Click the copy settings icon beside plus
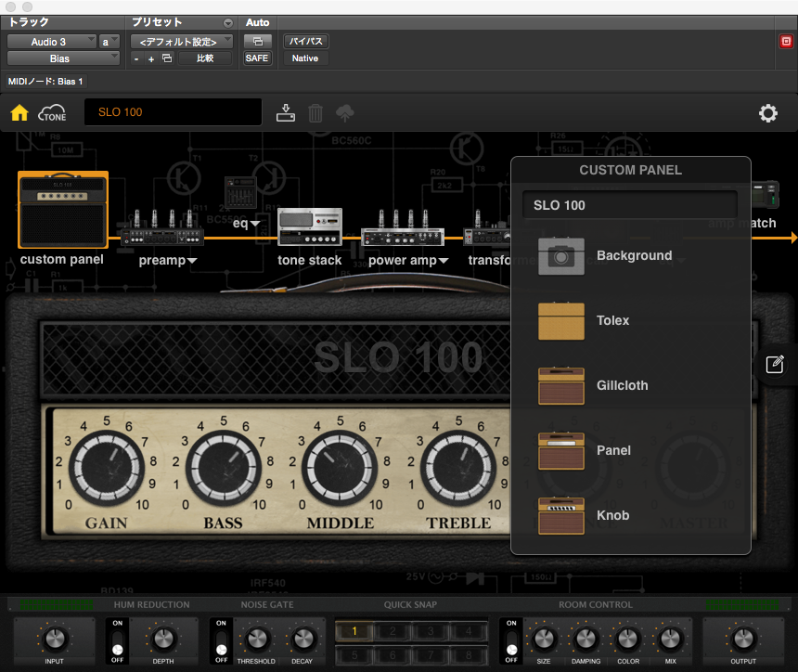 pos(167,58)
